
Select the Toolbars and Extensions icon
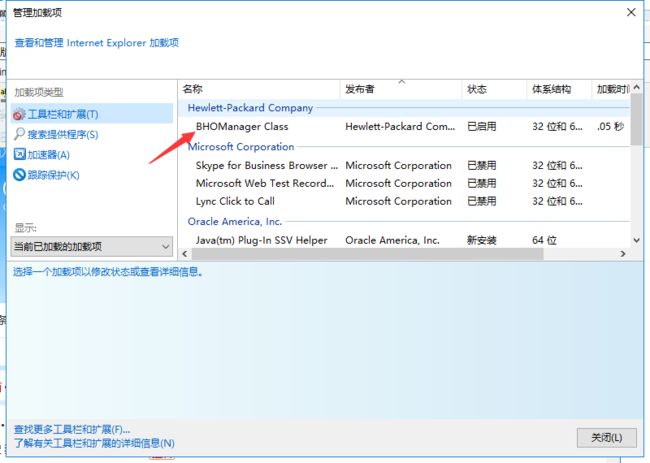(x=19, y=114)
